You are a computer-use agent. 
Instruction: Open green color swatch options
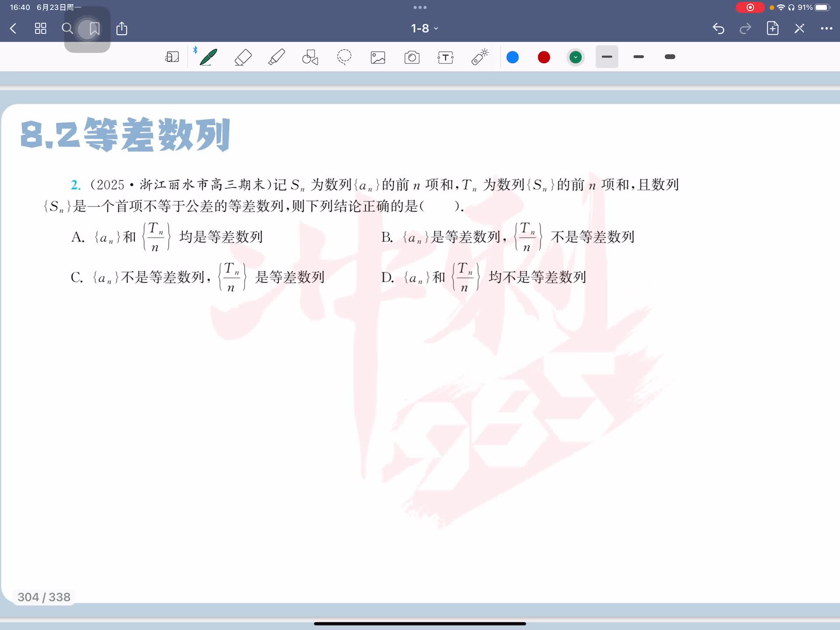point(575,57)
